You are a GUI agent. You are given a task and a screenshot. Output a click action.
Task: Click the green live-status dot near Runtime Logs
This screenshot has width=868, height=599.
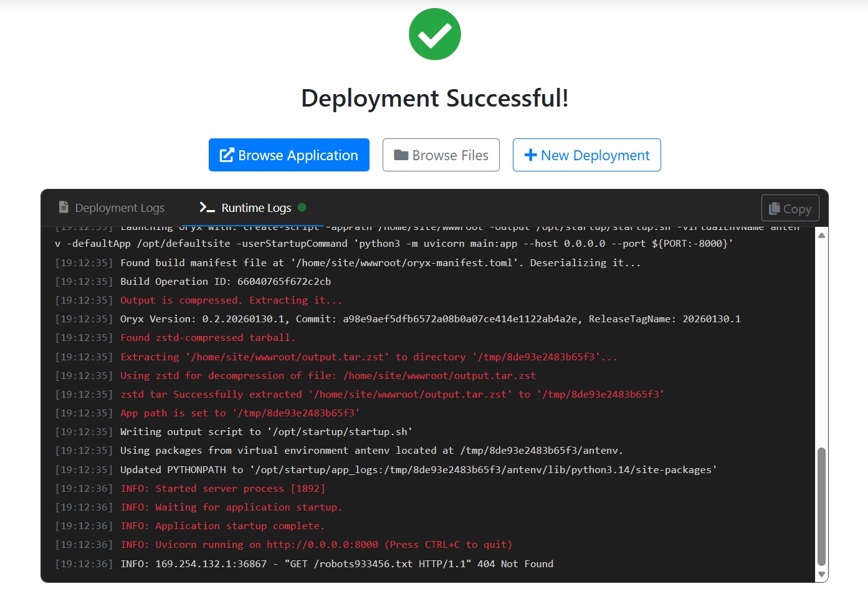[302, 208]
